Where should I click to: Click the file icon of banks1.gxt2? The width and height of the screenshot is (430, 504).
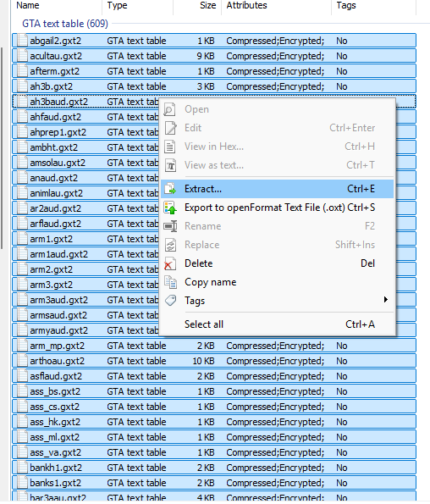22,483
